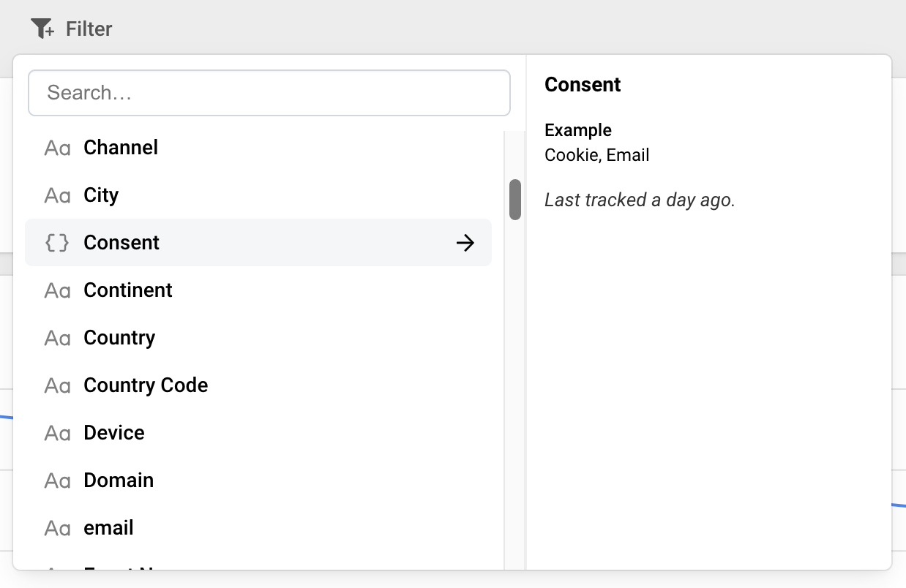Open the Filter dropdown button
This screenshot has height=588, width=906.
click(x=72, y=29)
